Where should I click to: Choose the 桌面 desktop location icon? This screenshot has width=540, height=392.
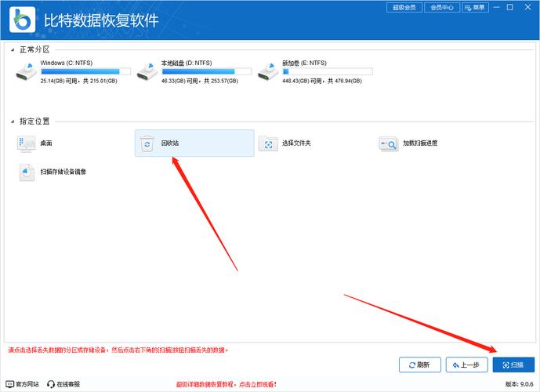[x=26, y=143]
